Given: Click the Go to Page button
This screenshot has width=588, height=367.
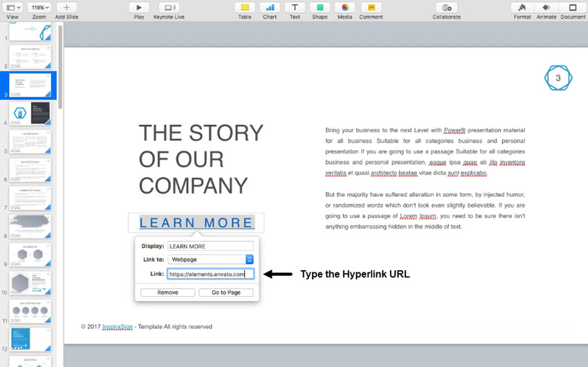Looking at the screenshot, I should (226, 292).
